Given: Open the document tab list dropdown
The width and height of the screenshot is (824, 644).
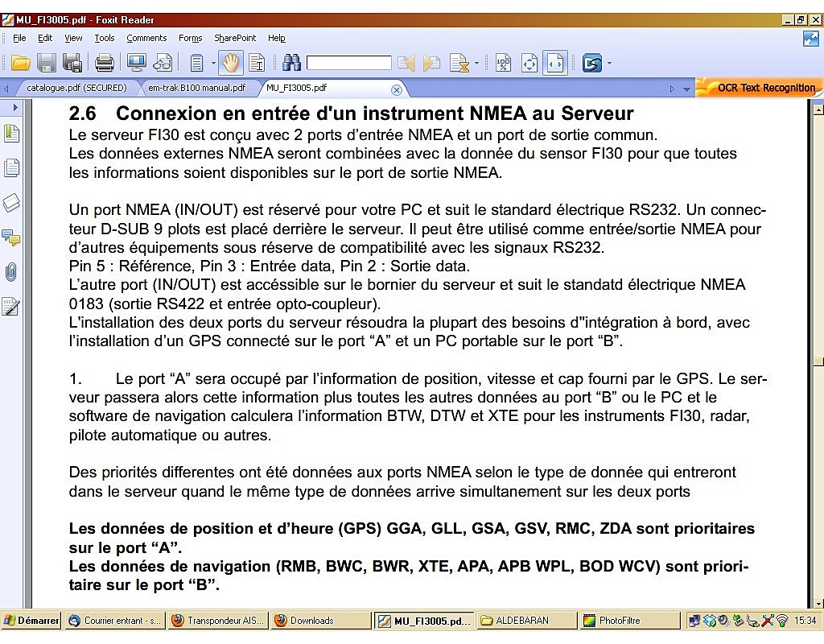Looking at the screenshot, I should [686, 89].
